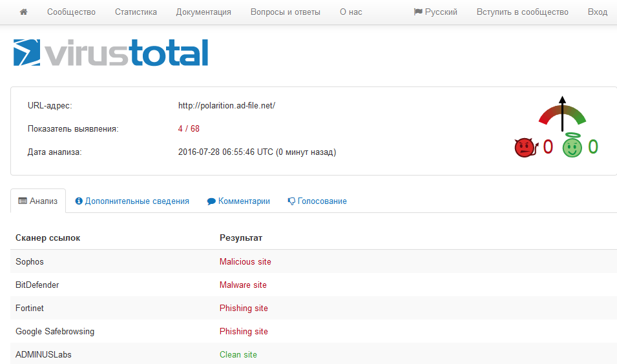Click the Вход login link
The image size is (617, 364).
click(598, 12)
